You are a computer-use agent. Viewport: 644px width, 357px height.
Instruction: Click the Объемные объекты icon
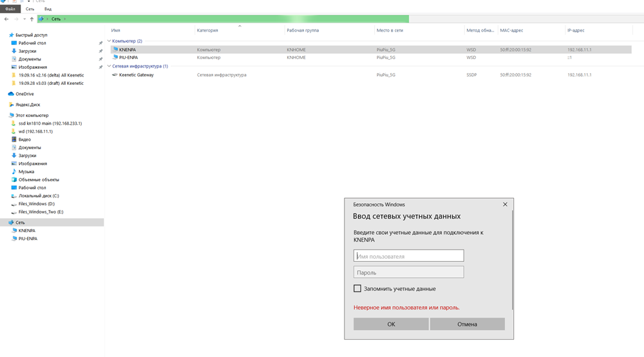click(x=14, y=179)
